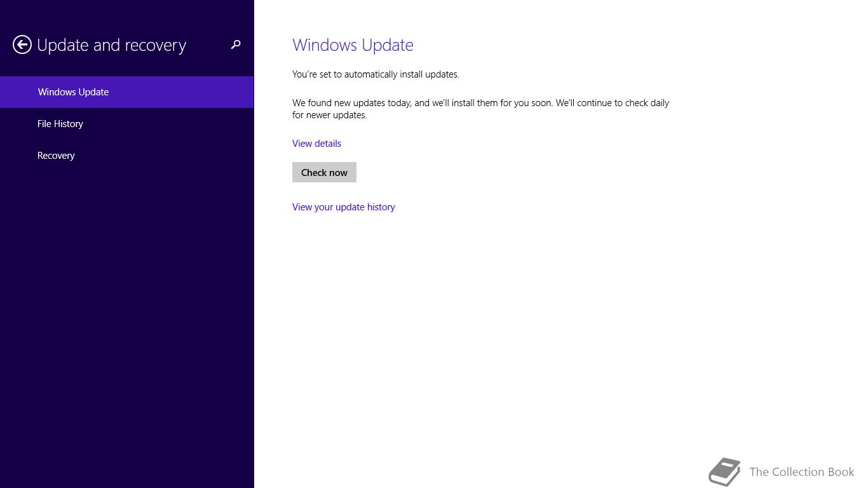Image resolution: width=868 pixels, height=488 pixels.
Task: Select Windows Update in the sidebar
Action: point(127,92)
